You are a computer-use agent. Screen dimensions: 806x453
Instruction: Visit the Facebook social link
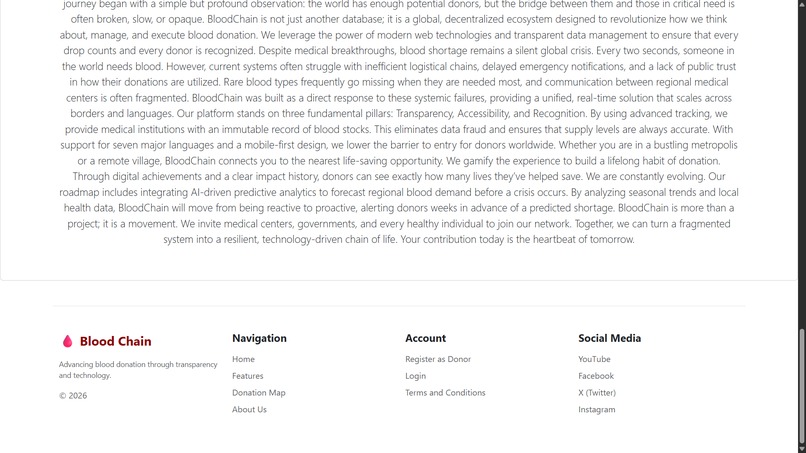[x=596, y=376]
